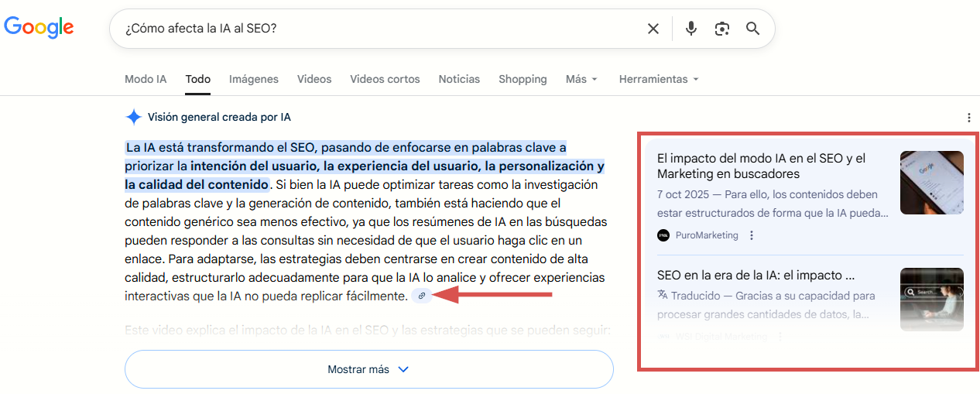
Task: Open 'SEO en la era de la IA' article
Action: [756, 275]
